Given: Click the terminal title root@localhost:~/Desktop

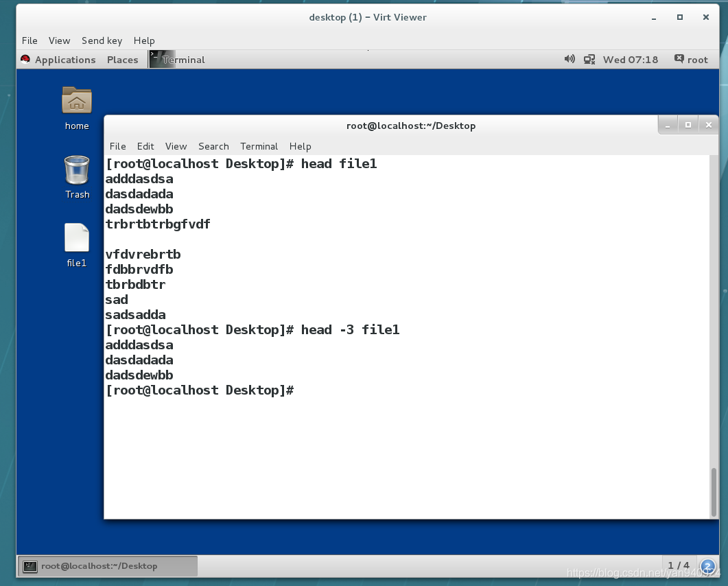Looking at the screenshot, I should (411, 126).
